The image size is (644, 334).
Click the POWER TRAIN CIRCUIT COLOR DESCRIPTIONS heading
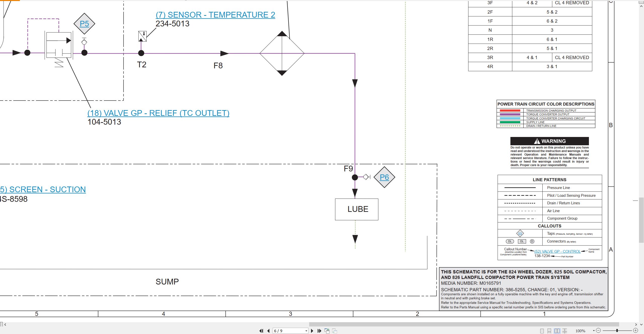click(x=546, y=104)
